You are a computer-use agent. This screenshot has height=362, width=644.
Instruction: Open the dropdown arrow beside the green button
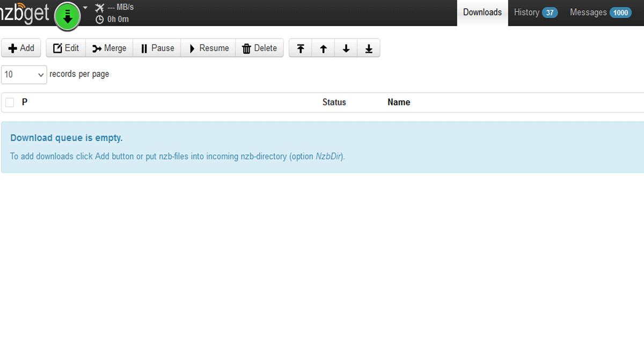coord(85,8)
